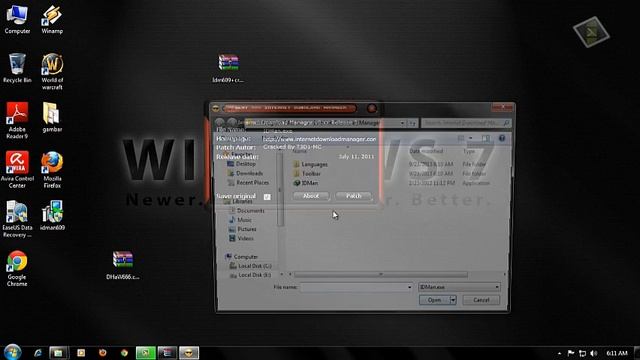The image size is (640, 360).
Task: Click the About button in the patcher
Action: tap(311, 196)
